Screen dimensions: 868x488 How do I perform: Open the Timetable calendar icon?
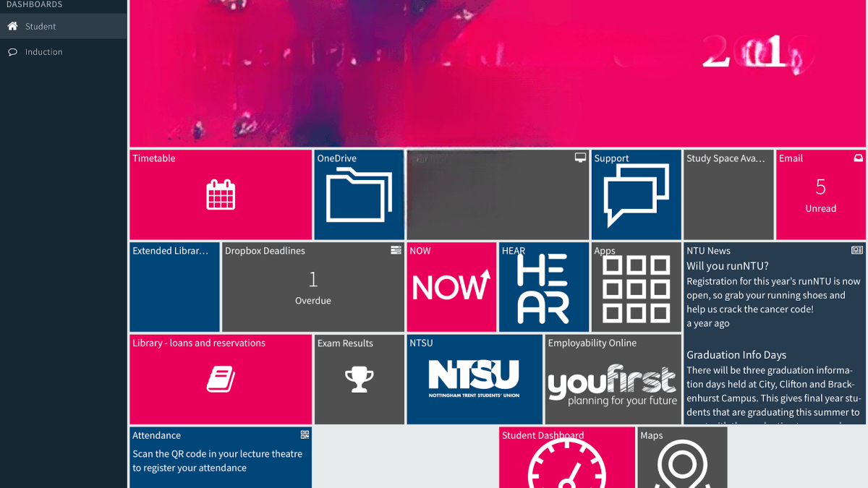221,194
